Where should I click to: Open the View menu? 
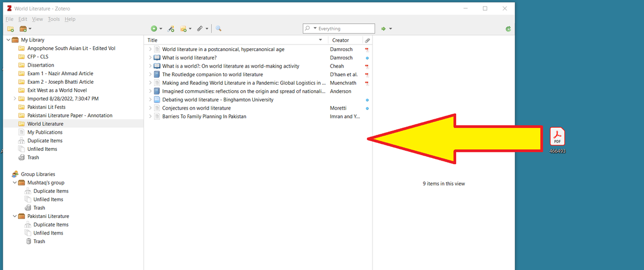coord(38,19)
